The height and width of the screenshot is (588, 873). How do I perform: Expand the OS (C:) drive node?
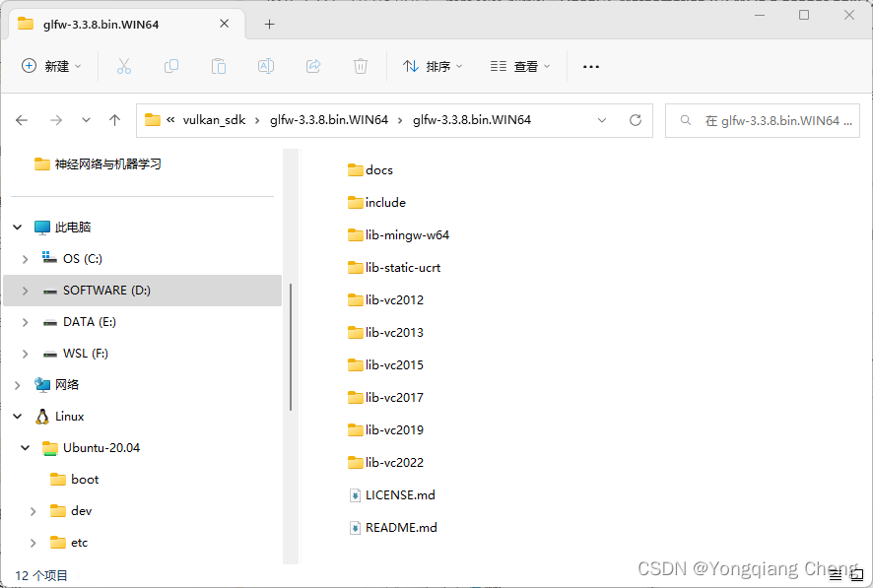tap(25, 259)
